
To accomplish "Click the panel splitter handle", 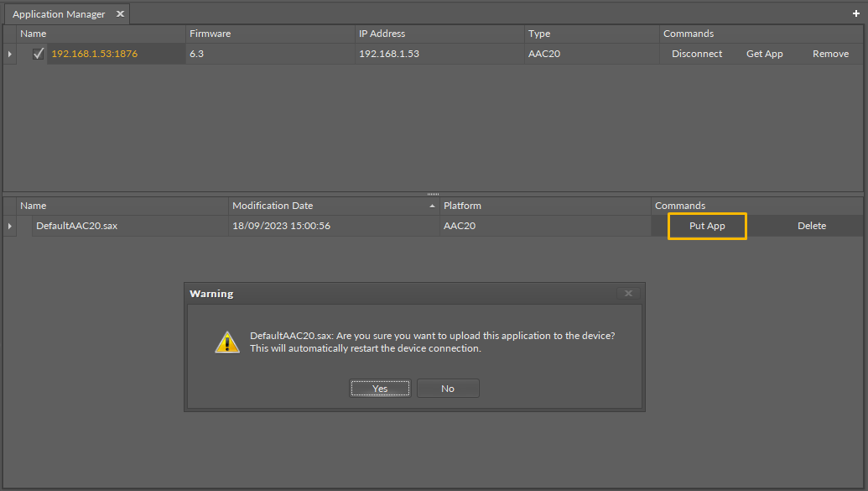I will 434,194.
